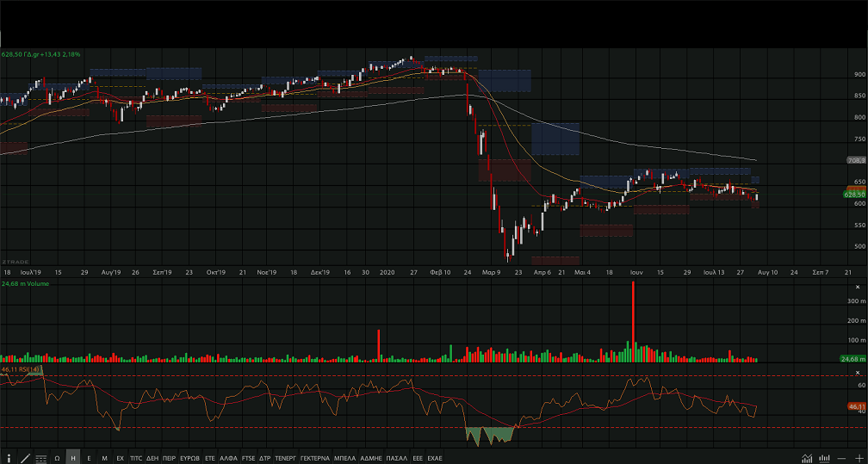Image resolution: width=868 pixels, height=464 pixels.
Task: Load the ΠΑΣΑΛ symbol
Action: [x=396, y=459]
